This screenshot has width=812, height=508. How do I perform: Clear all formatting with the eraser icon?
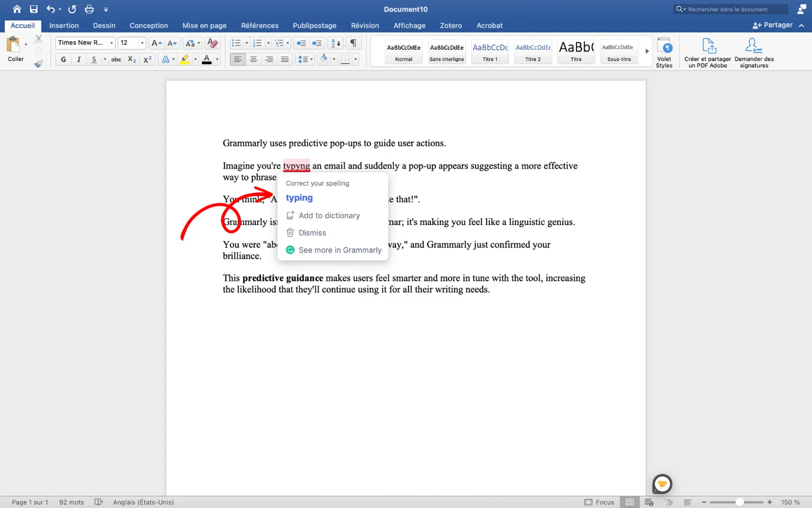[x=213, y=43]
